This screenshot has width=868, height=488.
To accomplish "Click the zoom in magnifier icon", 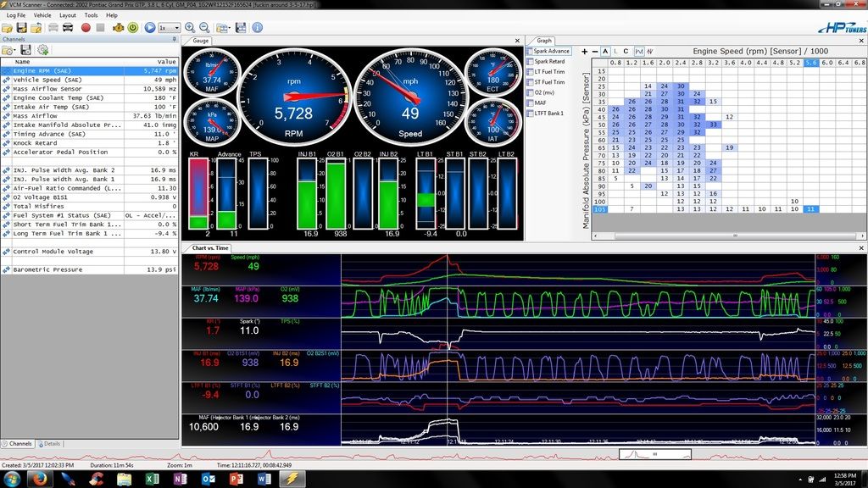I will [x=190, y=27].
